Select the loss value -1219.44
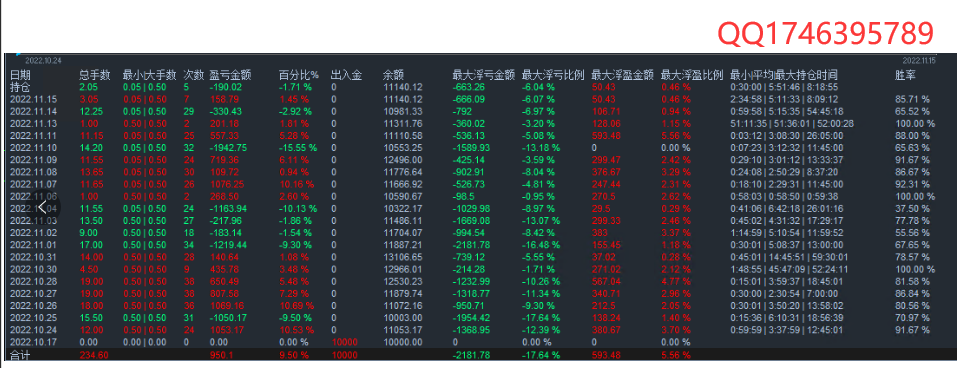The width and height of the screenshot is (959, 368). point(228,245)
